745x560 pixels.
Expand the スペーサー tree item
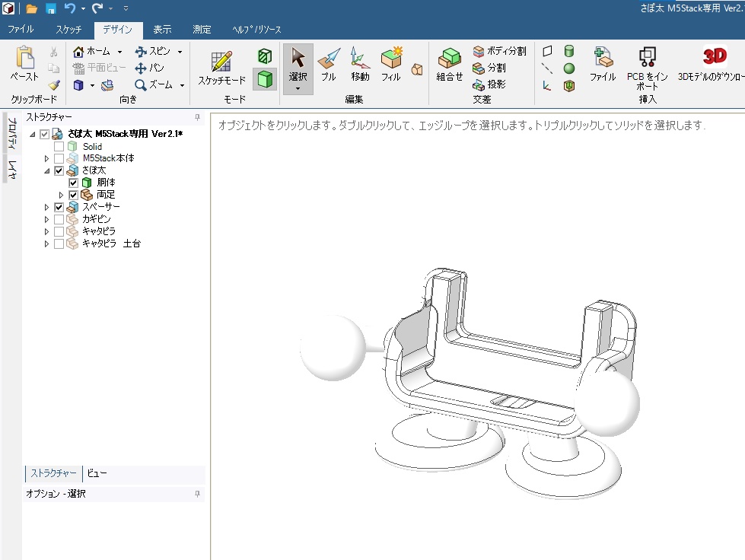[x=47, y=206]
